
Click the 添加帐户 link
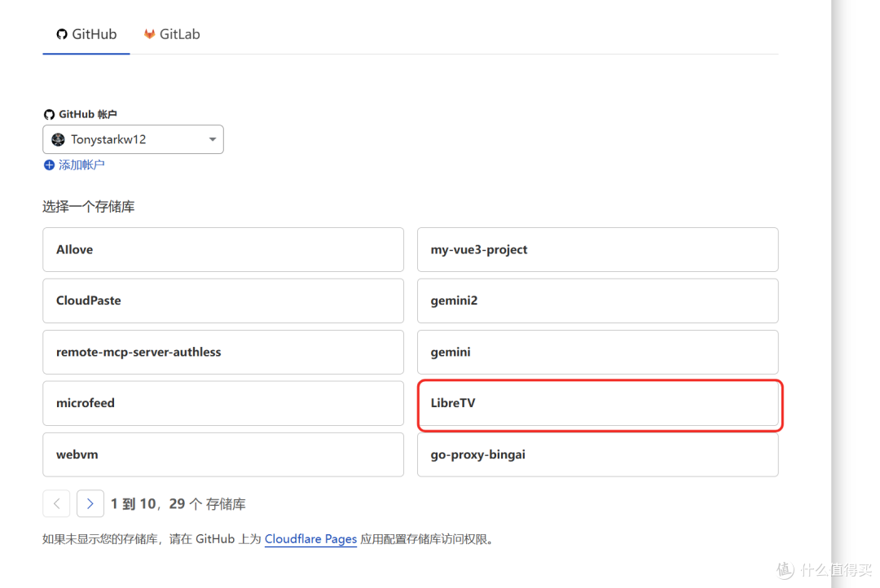(x=81, y=165)
